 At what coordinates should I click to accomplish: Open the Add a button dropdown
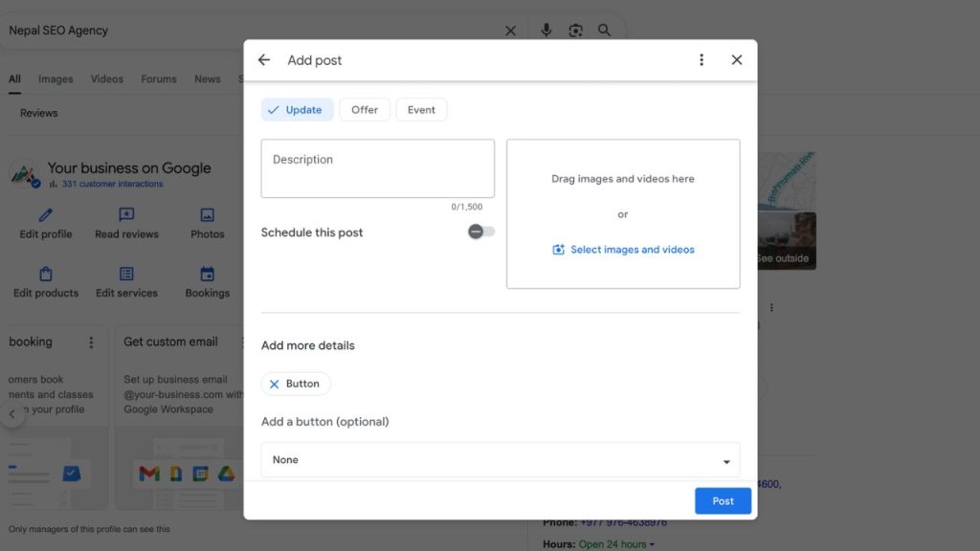(x=501, y=460)
